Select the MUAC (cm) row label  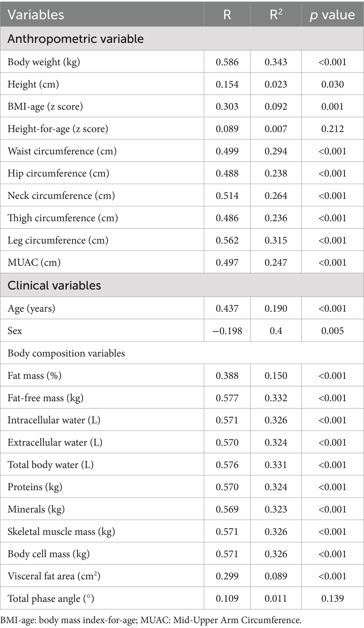coord(34,263)
